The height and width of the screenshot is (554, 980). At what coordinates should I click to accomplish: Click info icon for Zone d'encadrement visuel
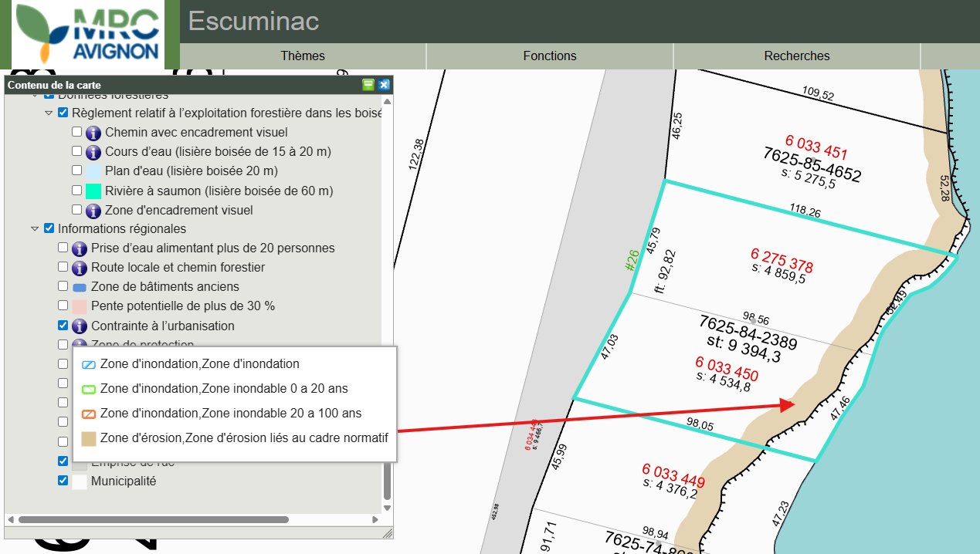(93, 210)
